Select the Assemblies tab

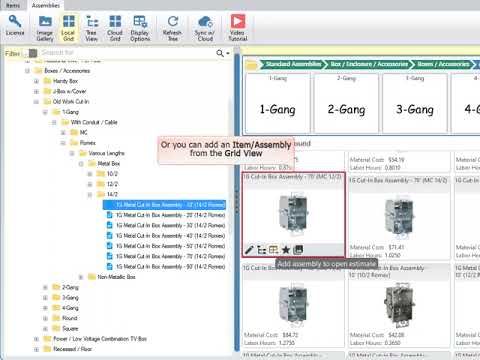tap(46, 5)
